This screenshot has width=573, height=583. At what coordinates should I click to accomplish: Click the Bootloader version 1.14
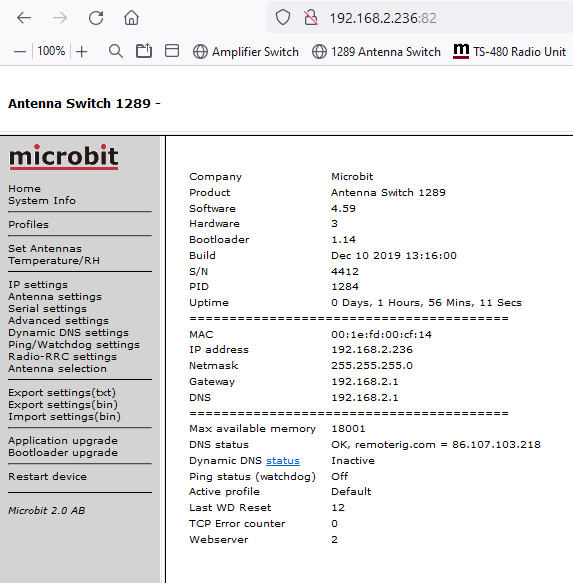[x=343, y=240]
